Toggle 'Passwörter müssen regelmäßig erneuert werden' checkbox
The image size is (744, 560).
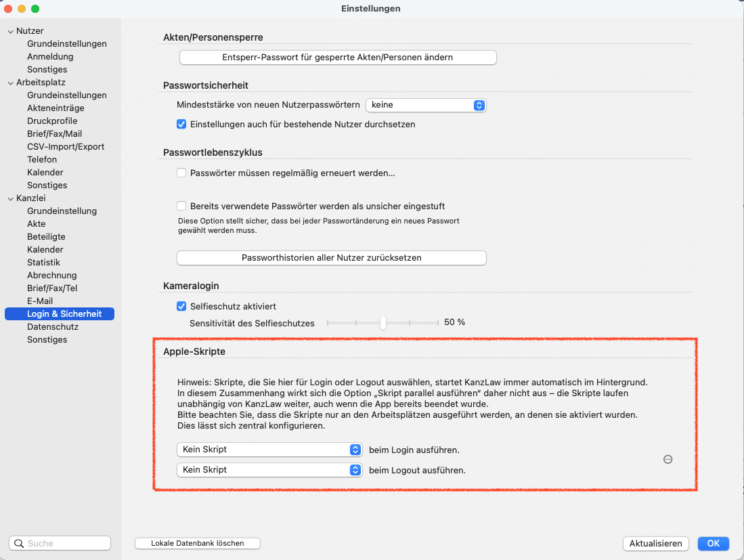click(181, 173)
